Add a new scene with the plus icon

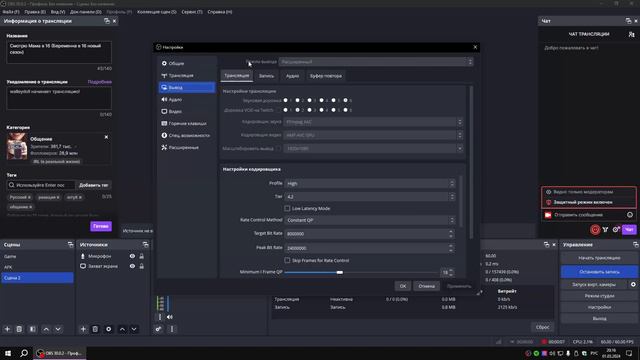7,329
